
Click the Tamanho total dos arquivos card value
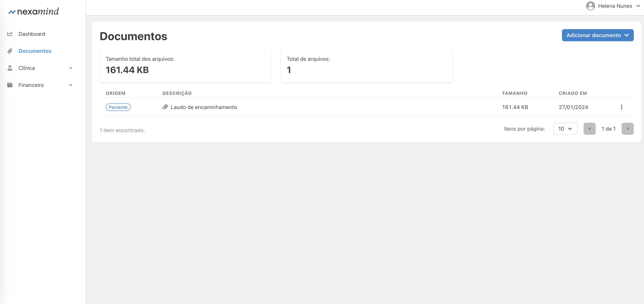[x=127, y=70]
